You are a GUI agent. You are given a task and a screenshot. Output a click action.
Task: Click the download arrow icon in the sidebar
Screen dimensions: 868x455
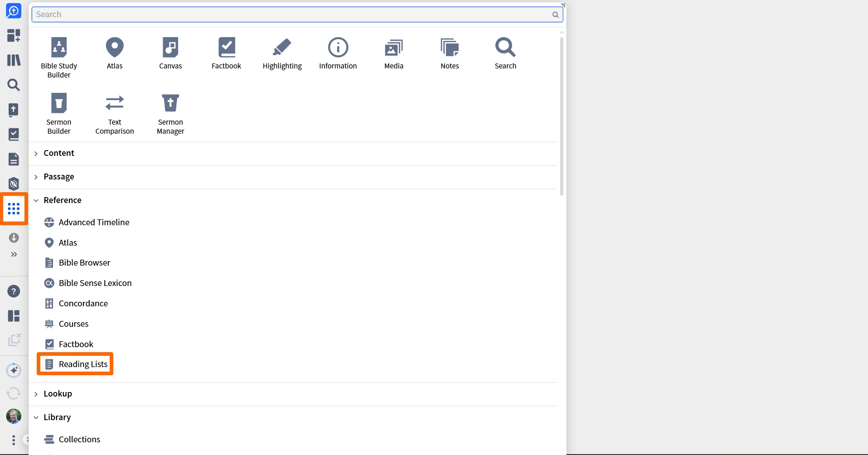tap(14, 237)
